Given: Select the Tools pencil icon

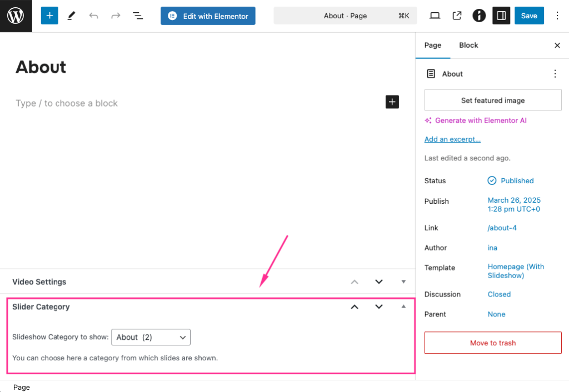Looking at the screenshot, I should click(71, 16).
